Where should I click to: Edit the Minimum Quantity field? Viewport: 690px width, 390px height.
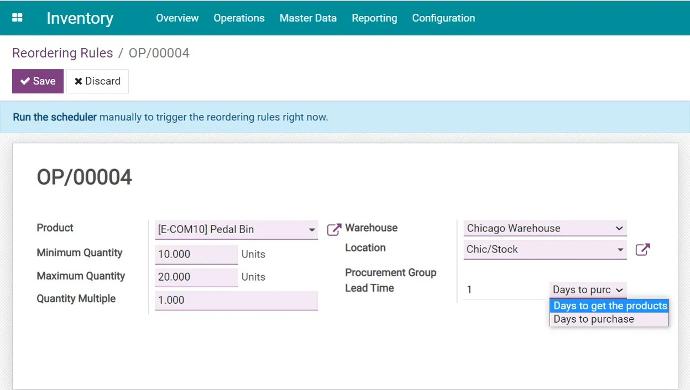(x=196, y=254)
